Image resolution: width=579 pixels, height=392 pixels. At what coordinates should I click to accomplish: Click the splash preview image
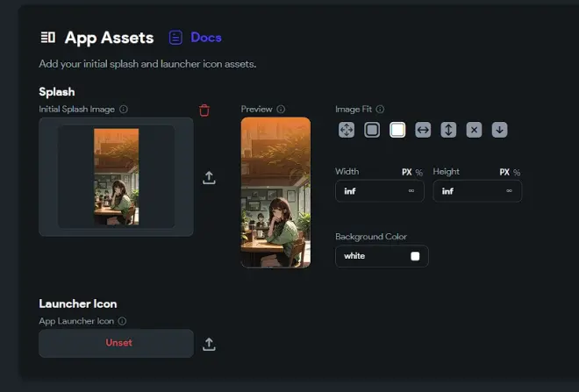[x=275, y=192]
